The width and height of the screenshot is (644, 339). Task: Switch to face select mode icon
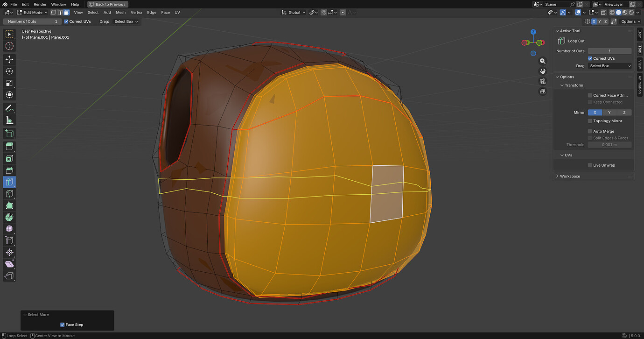pyautogui.click(x=66, y=13)
